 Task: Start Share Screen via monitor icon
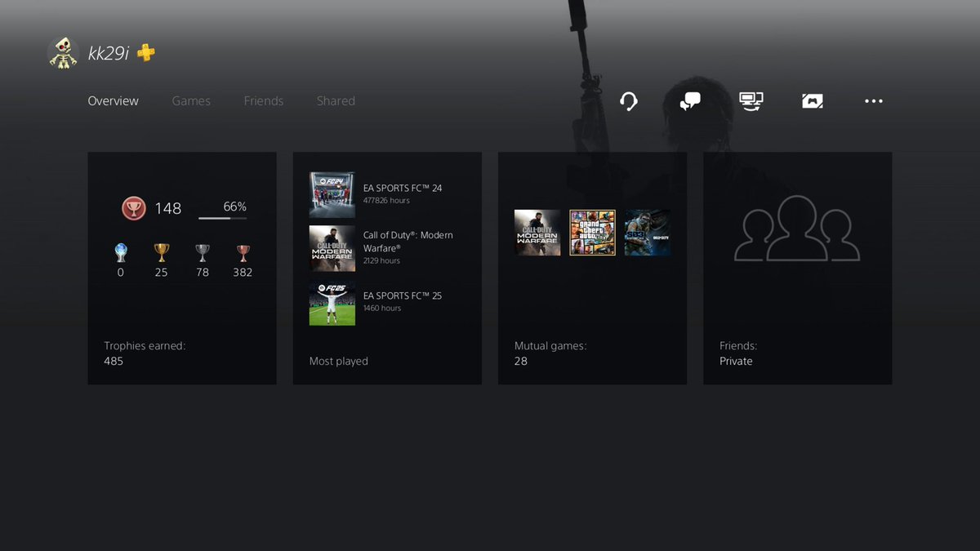(x=751, y=101)
